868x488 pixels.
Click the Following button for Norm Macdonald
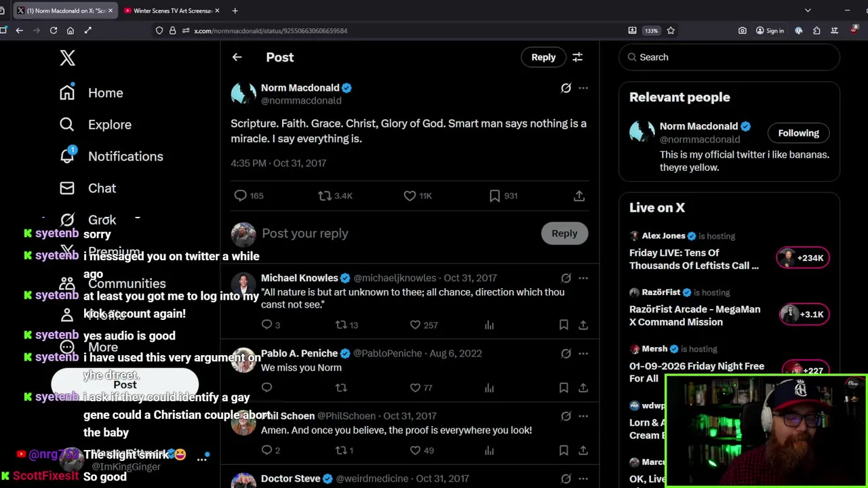point(798,134)
